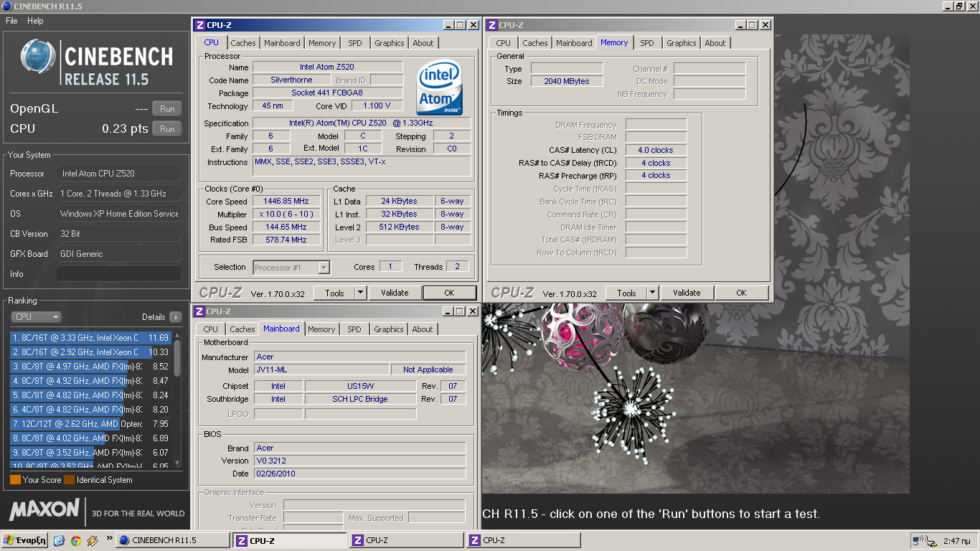This screenshot has width=980, height=551.
Task: Open Graphics tab in top-left CPU-Z window
Action: [390, 43]
